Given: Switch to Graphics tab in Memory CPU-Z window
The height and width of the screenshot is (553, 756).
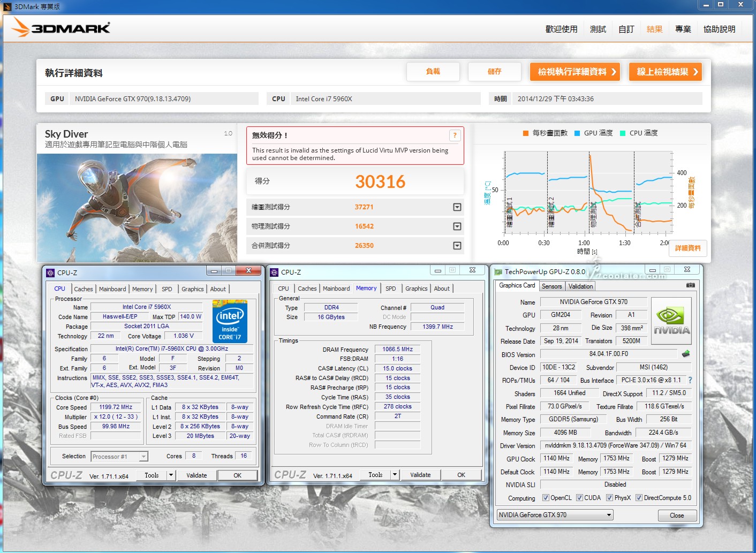Looking at the screenshot, I should pyautogui.click(x=416, y=289).
